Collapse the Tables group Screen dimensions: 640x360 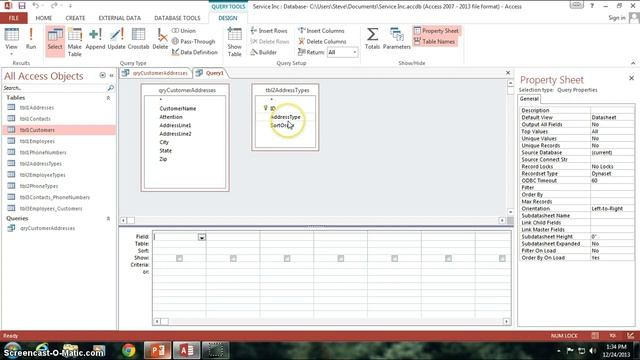coord(108,98)
